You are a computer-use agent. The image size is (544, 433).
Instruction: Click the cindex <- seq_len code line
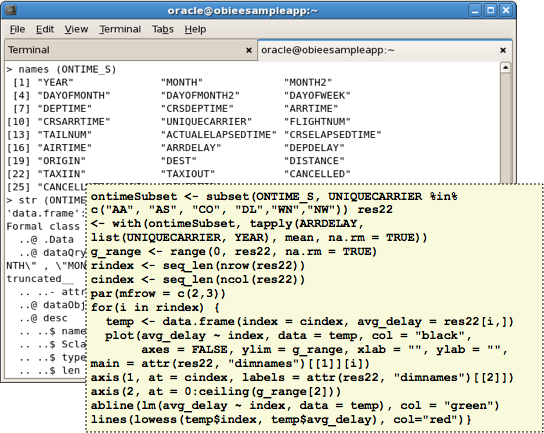click(x=197, y=280)
